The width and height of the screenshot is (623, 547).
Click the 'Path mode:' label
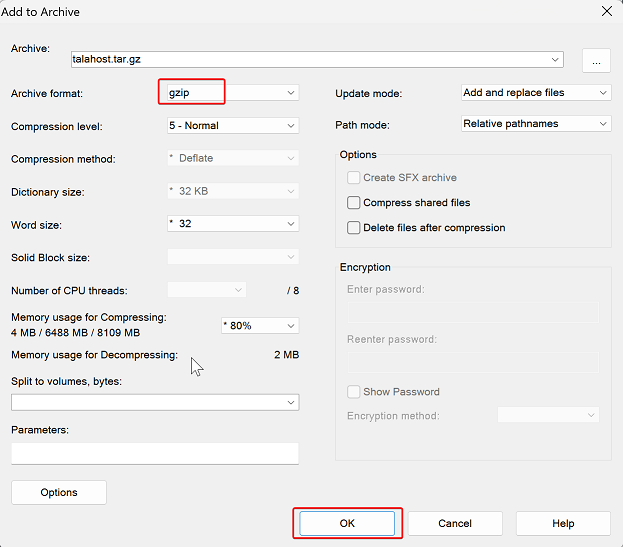coord(362,125)
